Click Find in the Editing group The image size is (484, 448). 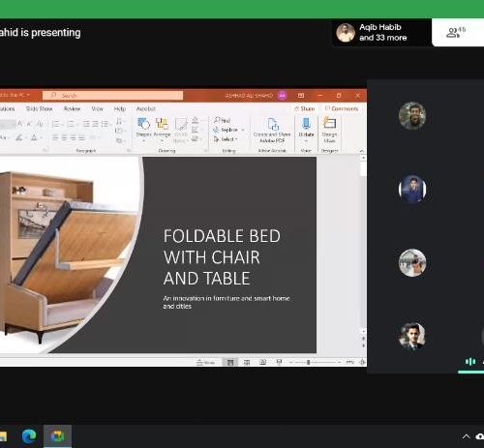point(223,120)
